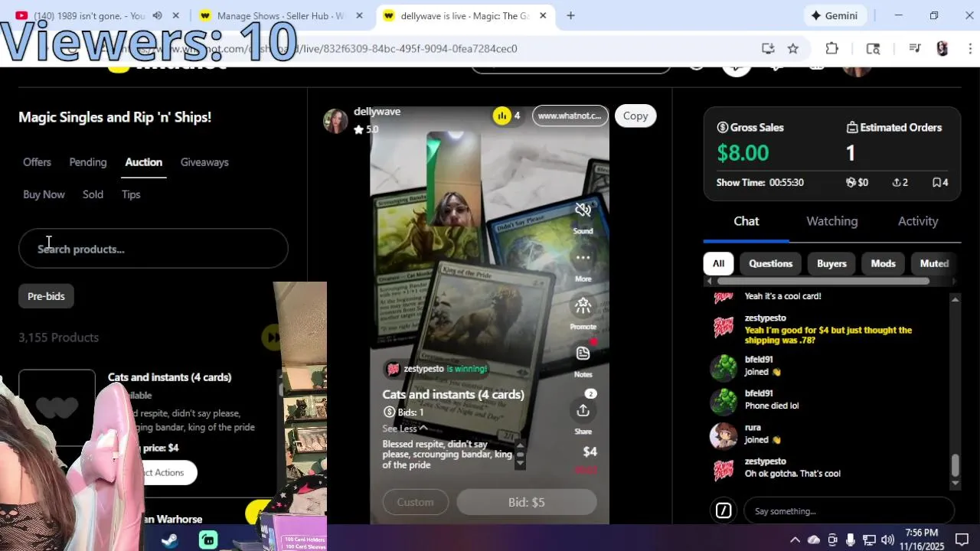Open the Giveaways tab

coord(204,162)
